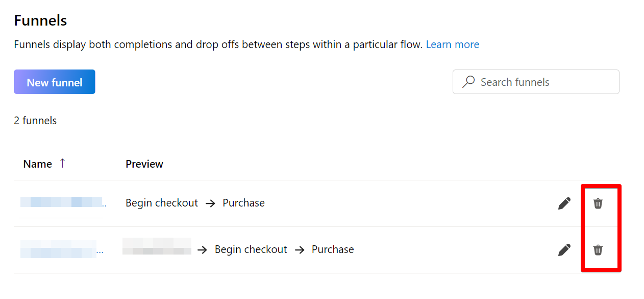This screenshot has width=644, height=299.
Task: Click the edit pencil for the first funnel
Action: tap(564, 203)
